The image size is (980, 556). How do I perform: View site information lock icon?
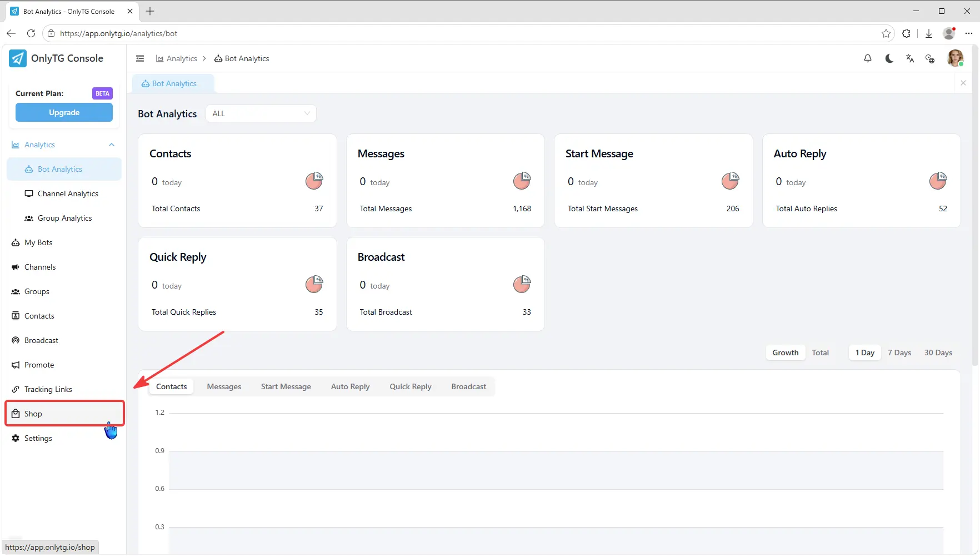(x=51, y=33)
